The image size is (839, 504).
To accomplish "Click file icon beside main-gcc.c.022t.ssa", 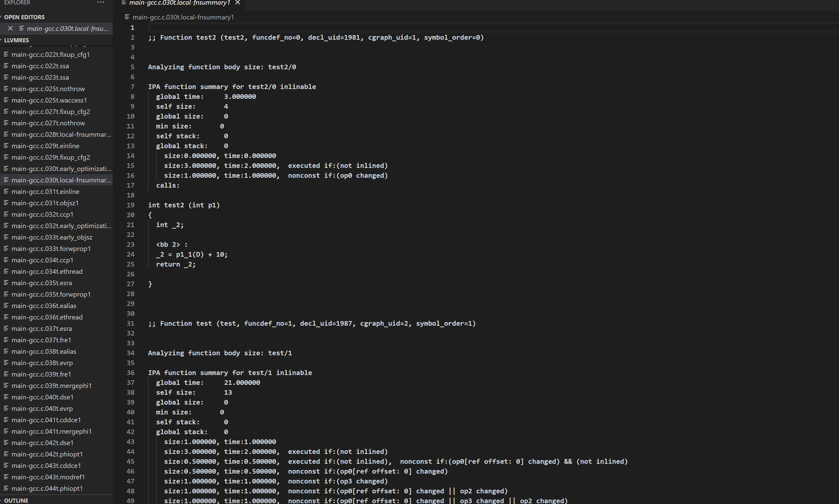I will (x=6, y=66).
